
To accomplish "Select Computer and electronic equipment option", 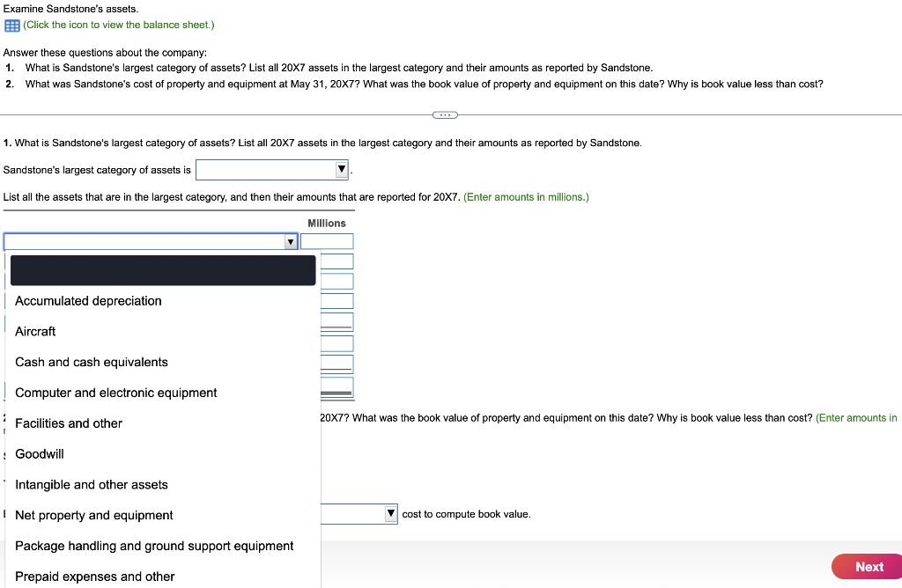I will pyautogui.click(x=163, y=393).
